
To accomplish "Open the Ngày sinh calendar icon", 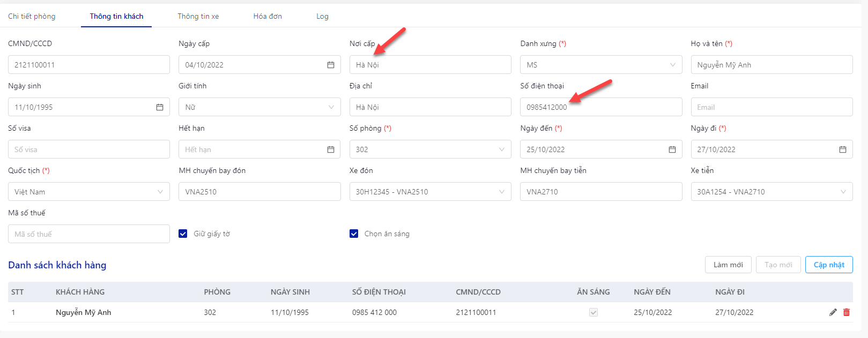I will pos(160,107).
